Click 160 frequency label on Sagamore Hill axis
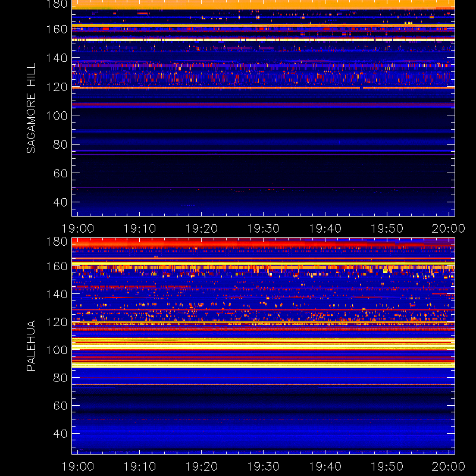This screenshot has height=476, width=476. tap(57, 29)
